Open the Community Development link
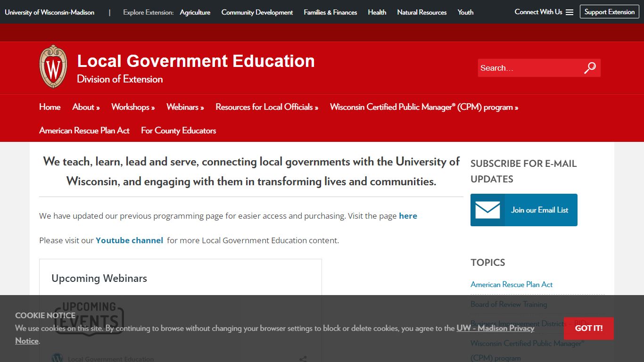This screenshot has height=362, width=644. click(257, 12)
